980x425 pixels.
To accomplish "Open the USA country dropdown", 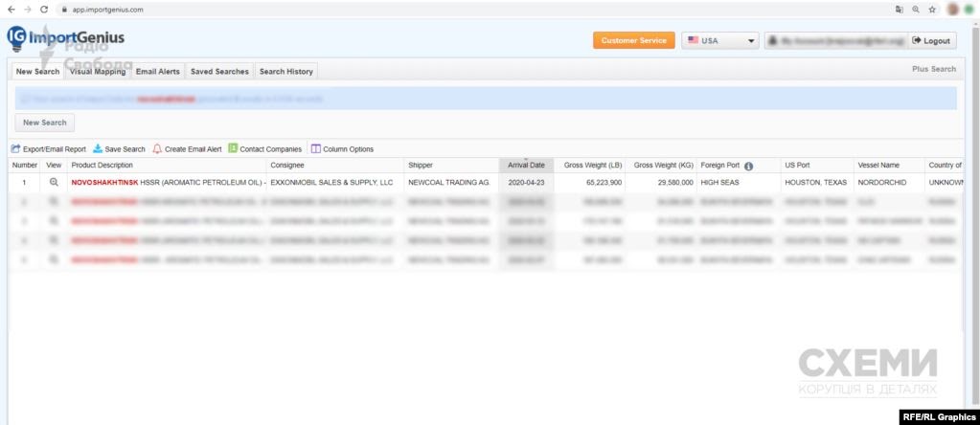I will tap(719, 41).
